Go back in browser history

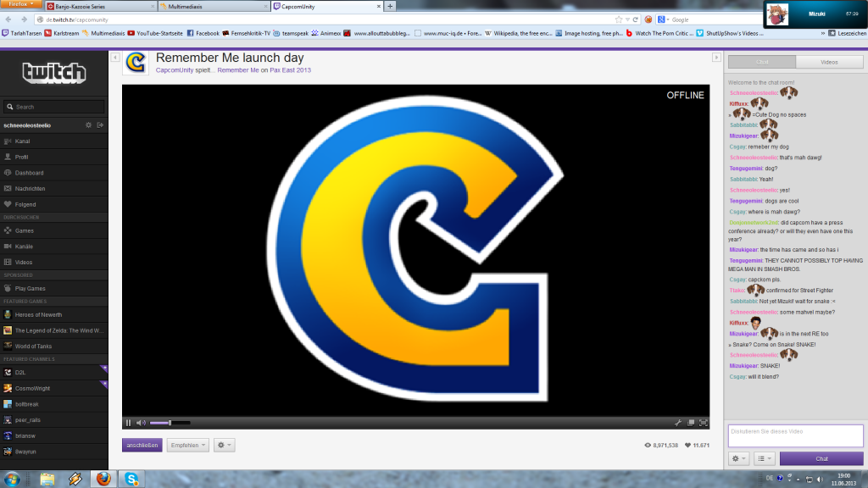pyautogui.click(x=8, y=19)
